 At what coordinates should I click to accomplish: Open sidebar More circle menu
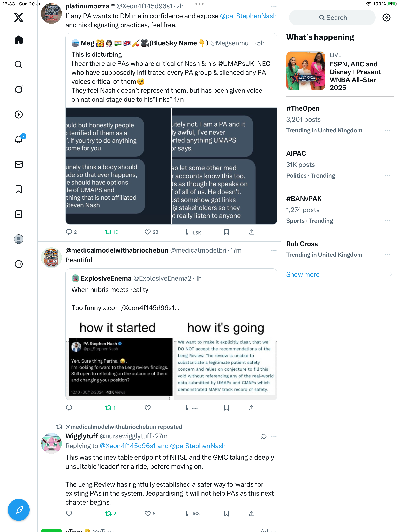click(19, 264)
